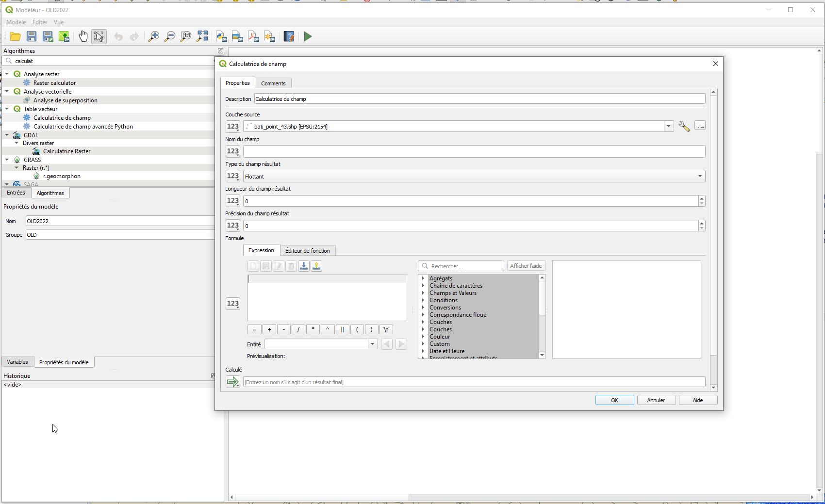
Task: Insert the concatenation operator || button
Action: (342, 329)
